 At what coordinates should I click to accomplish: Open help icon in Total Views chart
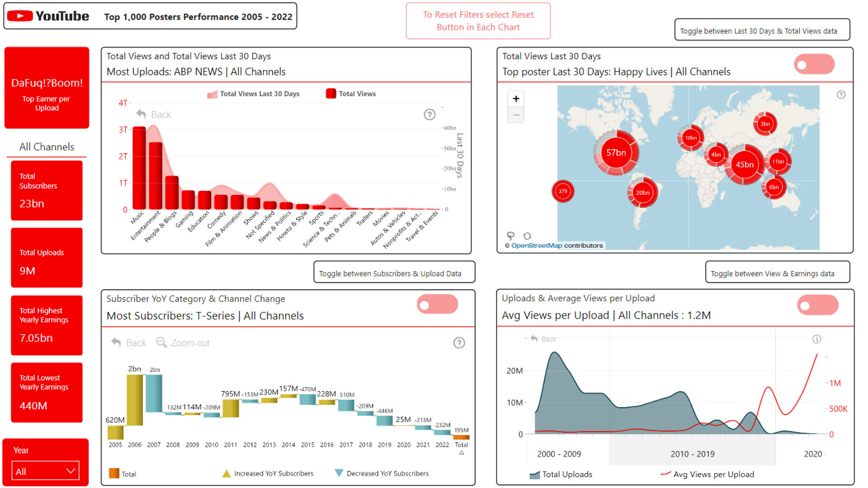tap(429, 115)
